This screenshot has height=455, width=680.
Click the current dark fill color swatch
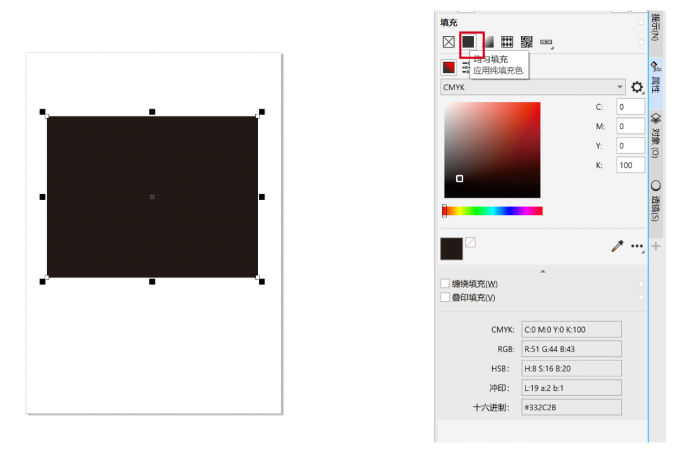pyautogui.click(x=451, y=249)
